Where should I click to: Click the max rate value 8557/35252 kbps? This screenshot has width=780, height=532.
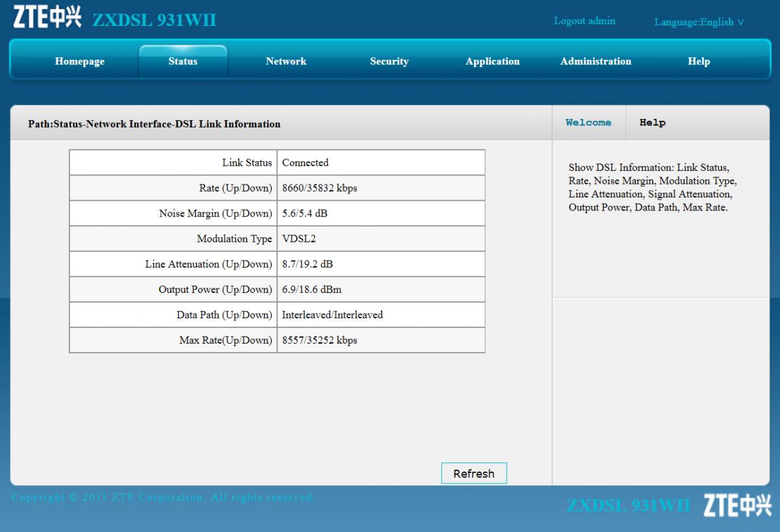(x=320, y=340)
